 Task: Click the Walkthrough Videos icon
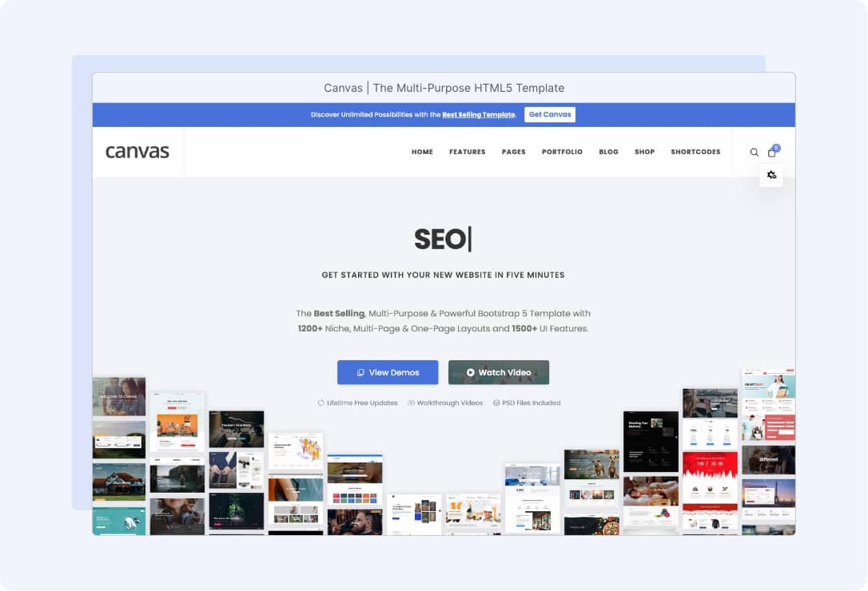coord(412,403)
